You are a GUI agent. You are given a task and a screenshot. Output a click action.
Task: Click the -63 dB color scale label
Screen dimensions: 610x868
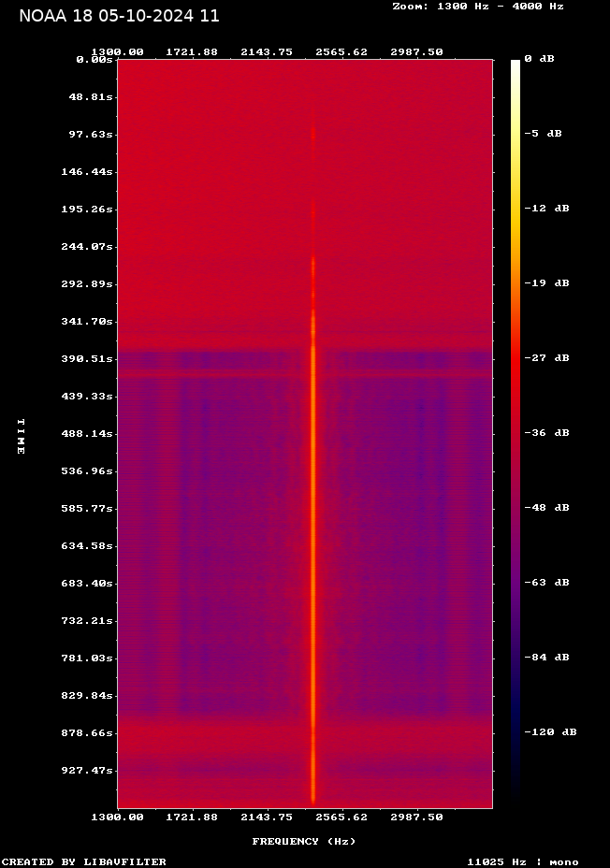point(547,583)
